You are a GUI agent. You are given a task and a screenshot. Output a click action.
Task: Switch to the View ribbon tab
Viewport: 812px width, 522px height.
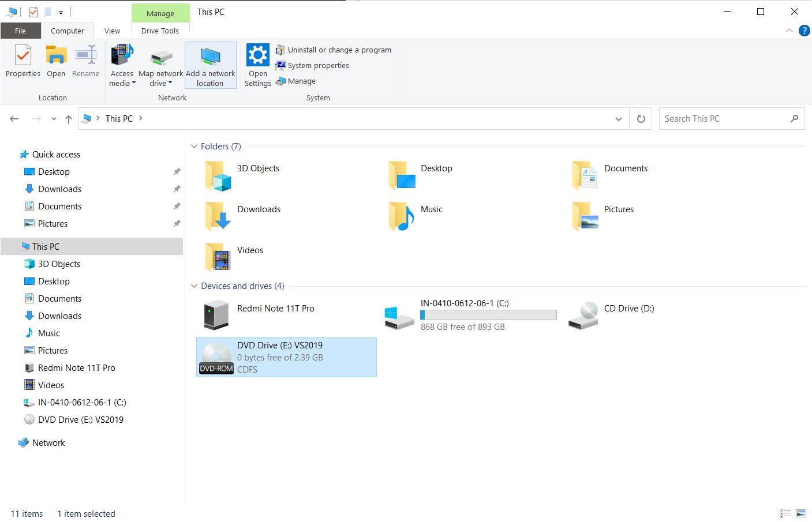pyautogui.click(x=112, y=31)
